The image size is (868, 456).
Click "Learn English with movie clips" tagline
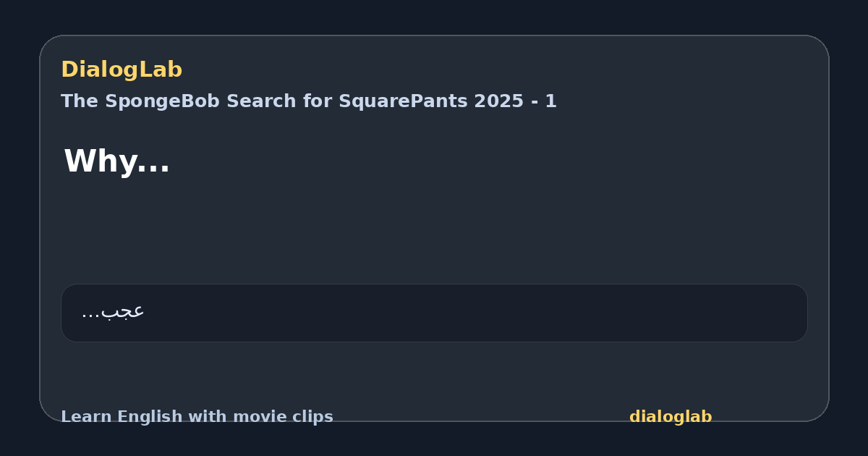point(197,417)
